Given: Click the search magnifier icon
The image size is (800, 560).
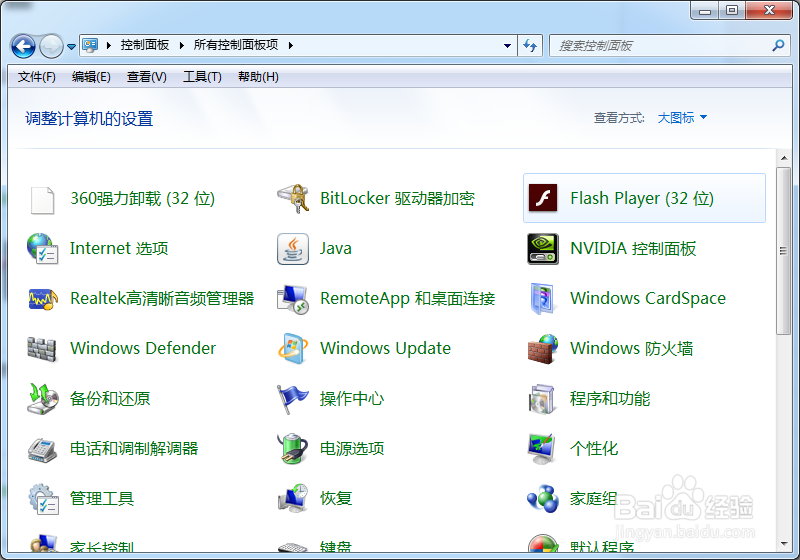Looking at the screenshot, I should (778, 45).
